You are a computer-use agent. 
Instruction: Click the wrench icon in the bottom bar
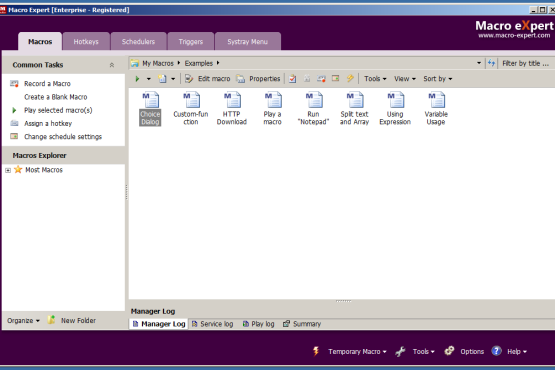click(401, 351)
